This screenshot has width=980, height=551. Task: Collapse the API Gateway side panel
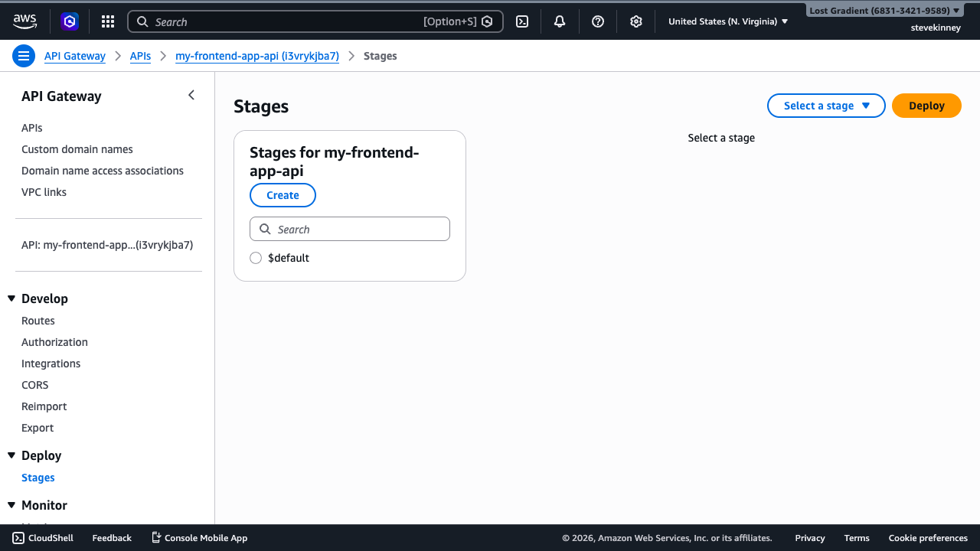(x=191, y=95)
